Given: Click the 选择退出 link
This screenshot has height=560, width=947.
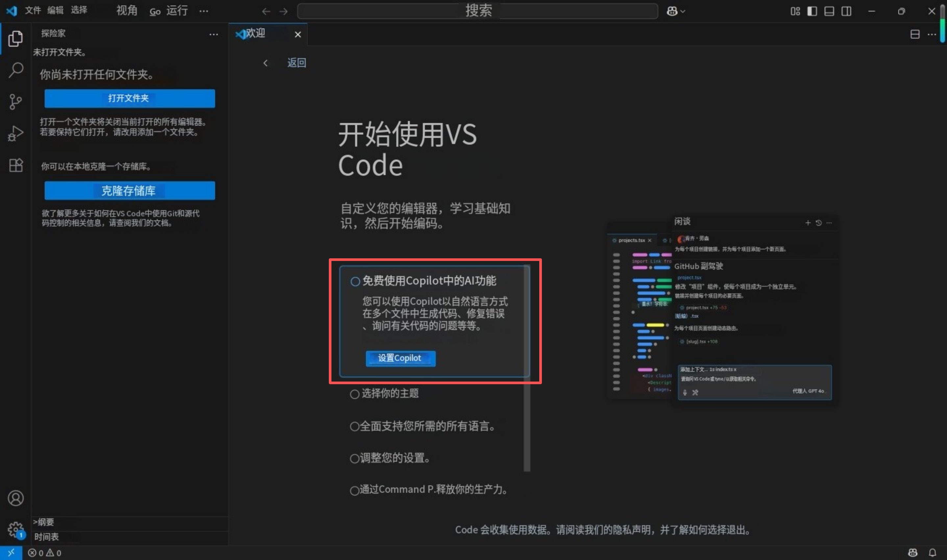Looking at the screenshot, I should pos(727,530).
